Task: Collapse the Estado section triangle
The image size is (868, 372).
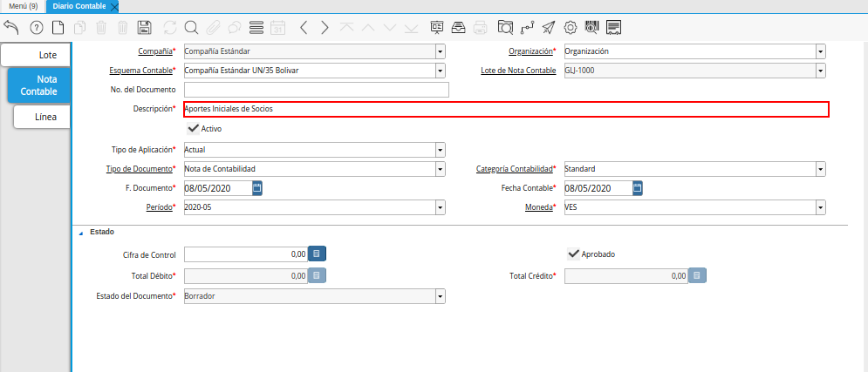Action: click(81, 233)
